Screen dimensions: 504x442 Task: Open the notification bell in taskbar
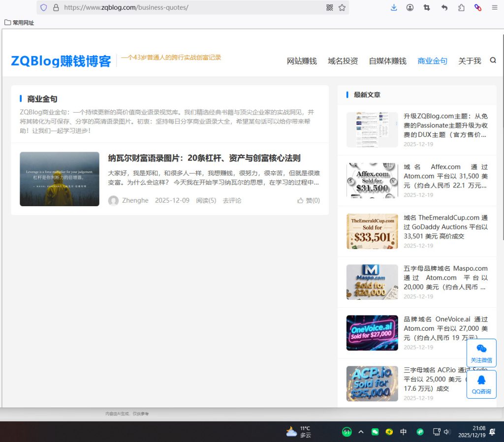492,432
